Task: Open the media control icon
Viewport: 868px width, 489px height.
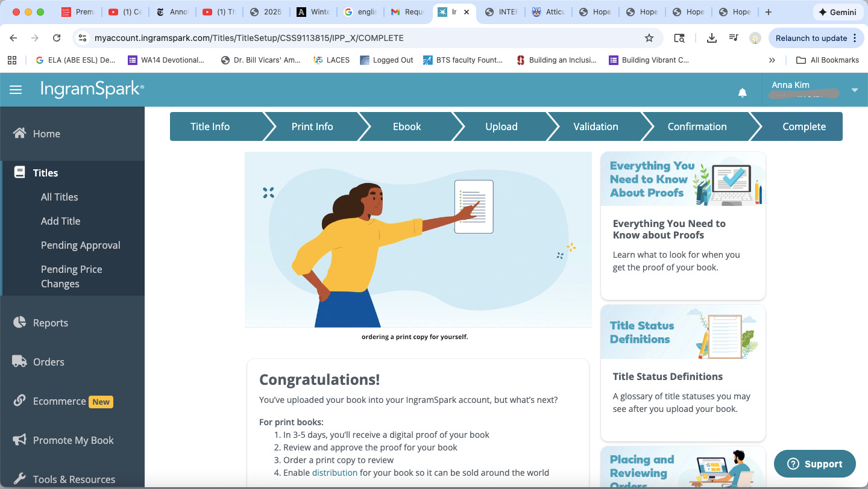Action: point(734,38)
